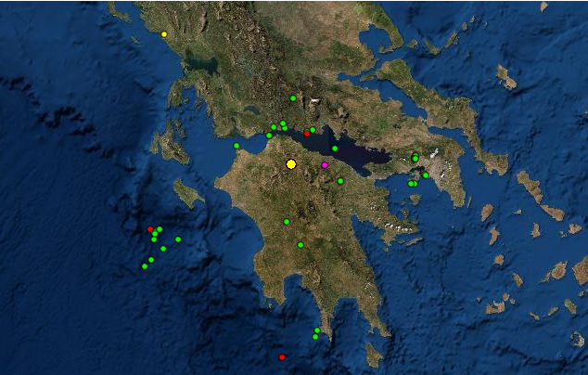Viewport: 588px width, 375px height.
Task: Click the green marker directly below large yellow dot
Action: pyautogui.click(x=287, y=222)
